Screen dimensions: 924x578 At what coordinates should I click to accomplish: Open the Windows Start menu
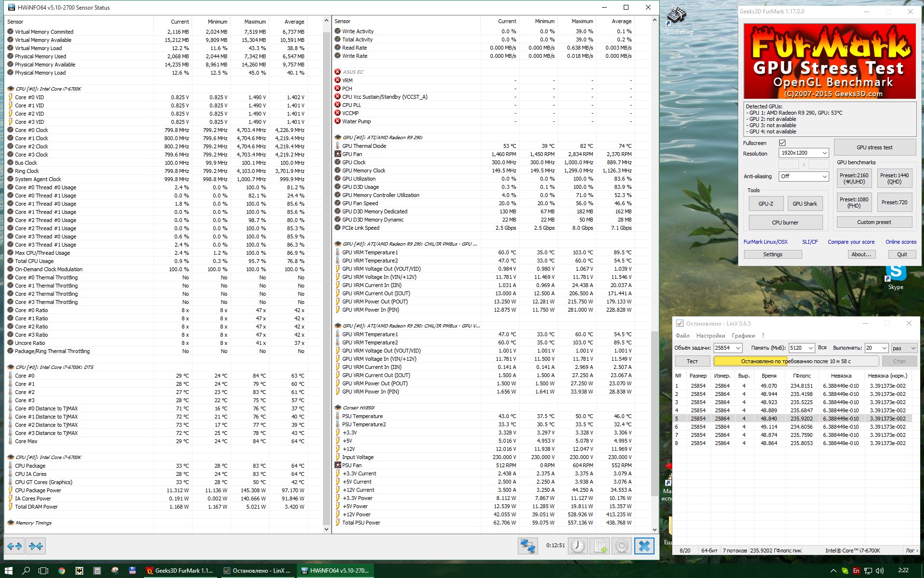pos(9,571)
